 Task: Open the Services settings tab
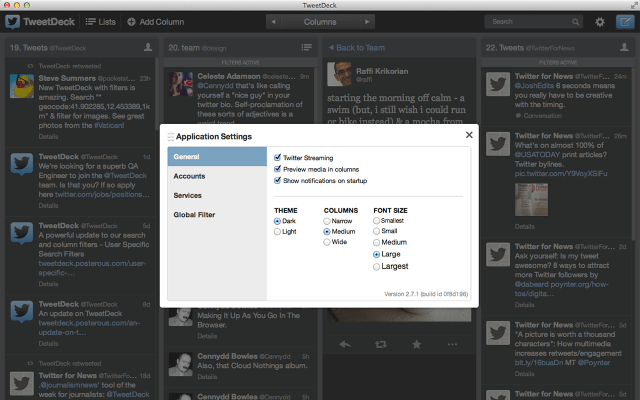tap(217, 195)
